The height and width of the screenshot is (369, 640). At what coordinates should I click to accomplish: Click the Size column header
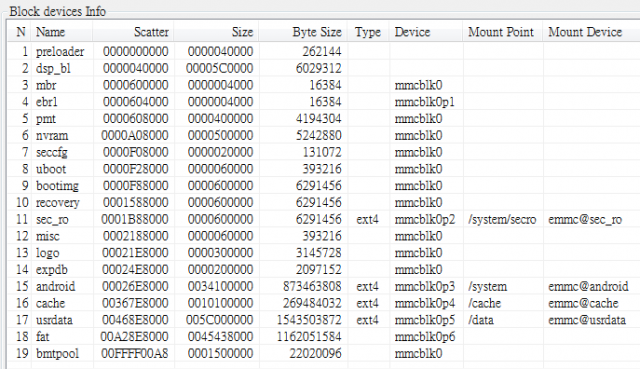pyautogui.click(x=242, y=32)
